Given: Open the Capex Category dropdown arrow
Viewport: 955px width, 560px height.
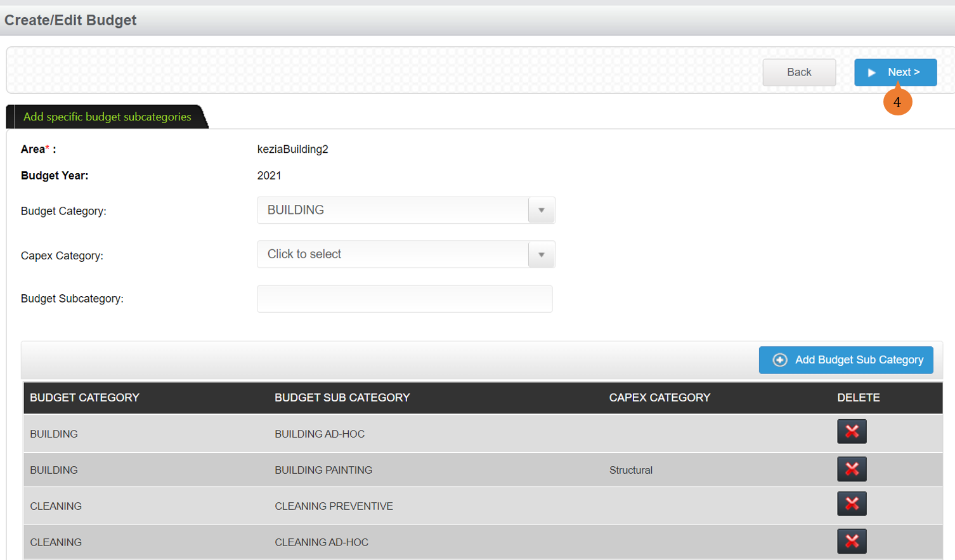Looking at the screenshot, I should pyautogui.click(x=542, y=254).
